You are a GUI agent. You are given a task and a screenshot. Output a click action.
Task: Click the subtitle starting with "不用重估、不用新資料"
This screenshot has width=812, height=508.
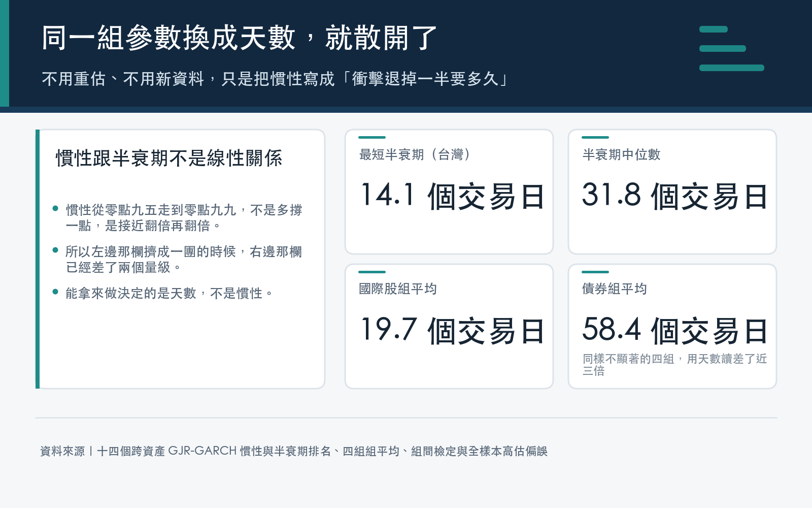[275, 79]
